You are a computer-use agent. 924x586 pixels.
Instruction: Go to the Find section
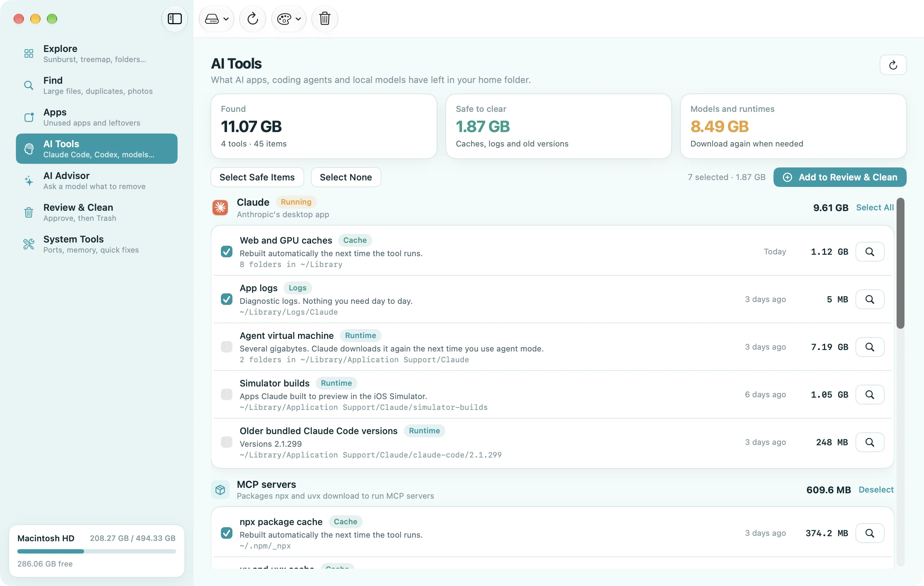coord(97,85)
